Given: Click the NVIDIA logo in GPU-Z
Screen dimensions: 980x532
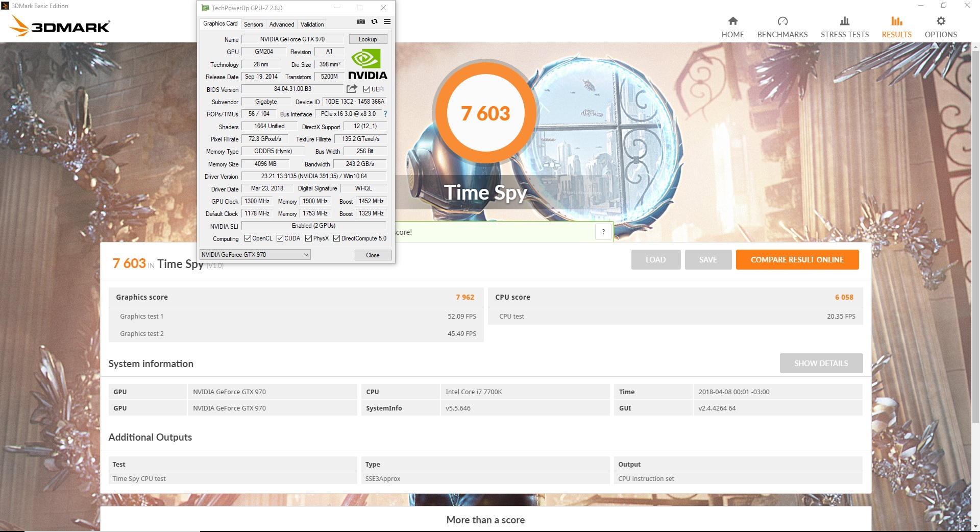Looking at the screenshot, I should (367, 64).
